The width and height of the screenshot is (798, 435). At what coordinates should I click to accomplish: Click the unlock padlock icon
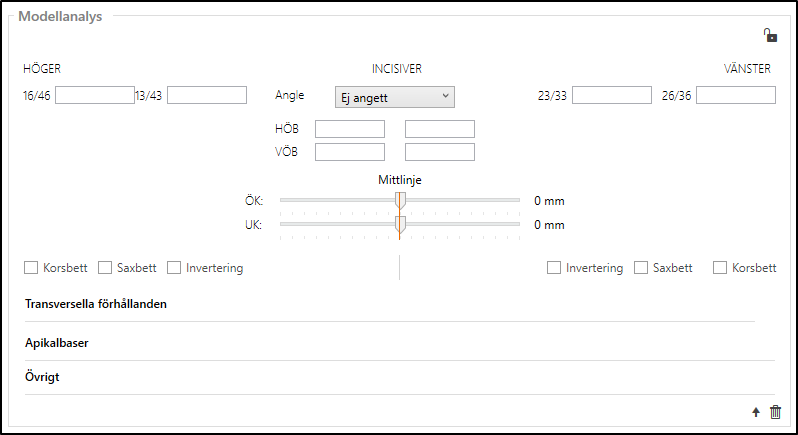(770, 36)
